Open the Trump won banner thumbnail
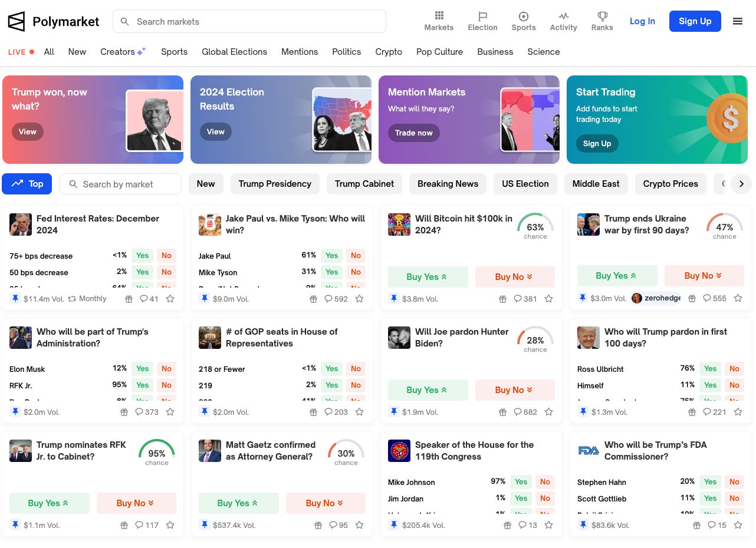The width and height of the screenshot is (756, 548). [x=155, y=121]
